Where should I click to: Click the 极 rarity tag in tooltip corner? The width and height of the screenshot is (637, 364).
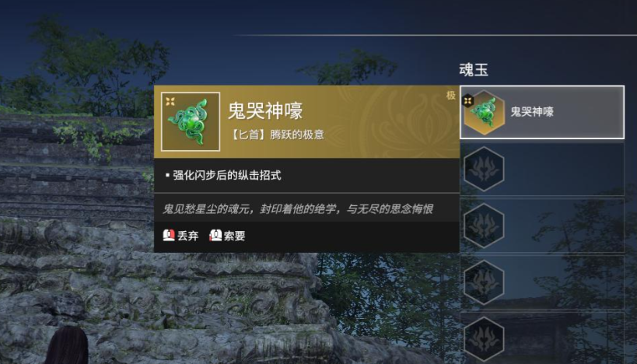coord(450,96)
